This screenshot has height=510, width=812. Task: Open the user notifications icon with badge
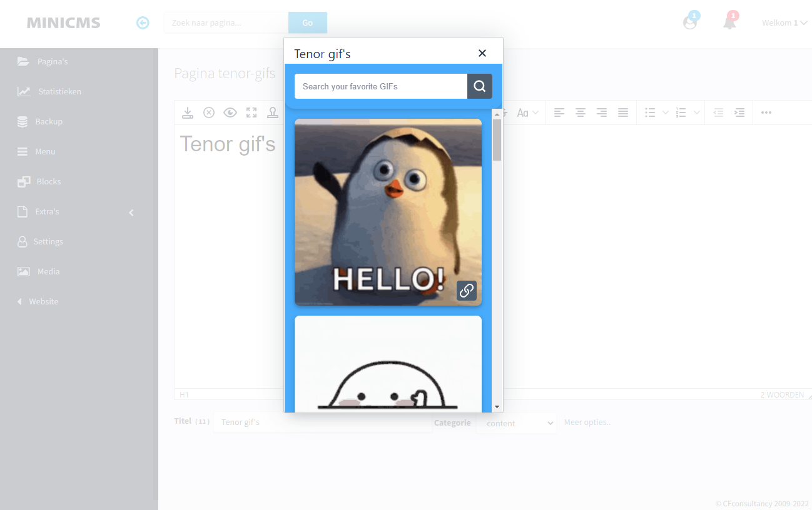(x=691, y=21)
